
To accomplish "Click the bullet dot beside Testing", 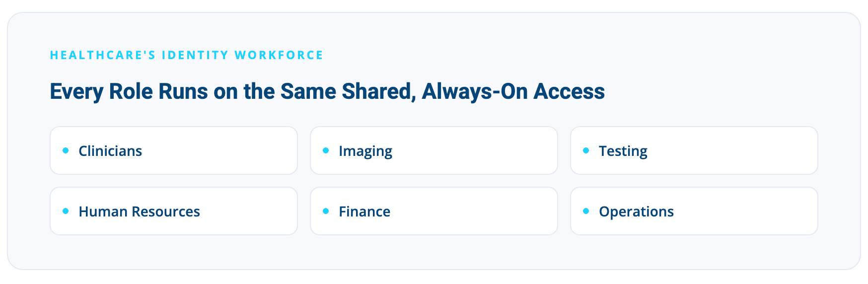I will 586,150.
